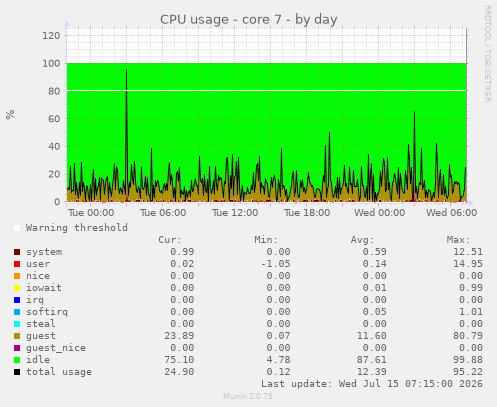
Task: Click the 'guest' legend label
Action: tap(41, 336)
